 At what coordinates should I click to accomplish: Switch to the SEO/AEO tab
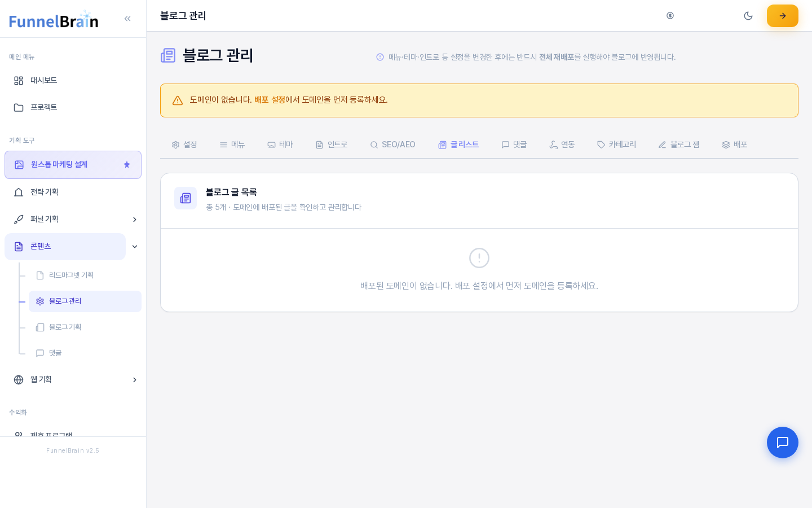(x=393, y=145)
